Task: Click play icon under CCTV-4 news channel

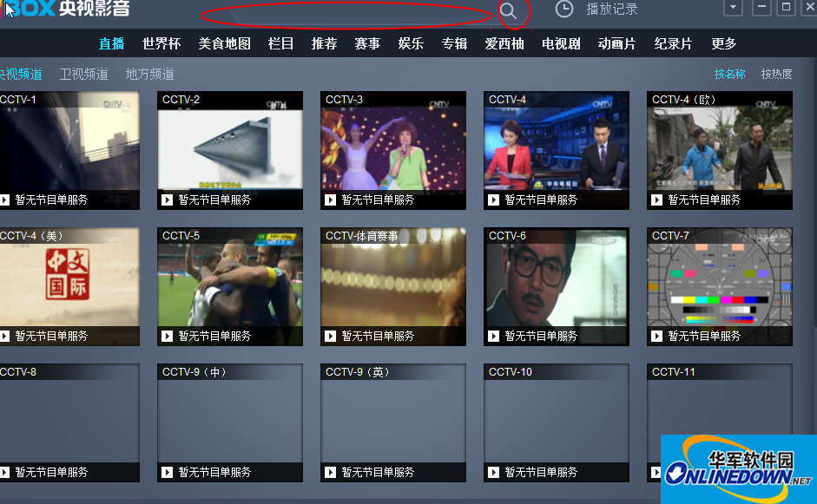Action: tap(493, 200)
